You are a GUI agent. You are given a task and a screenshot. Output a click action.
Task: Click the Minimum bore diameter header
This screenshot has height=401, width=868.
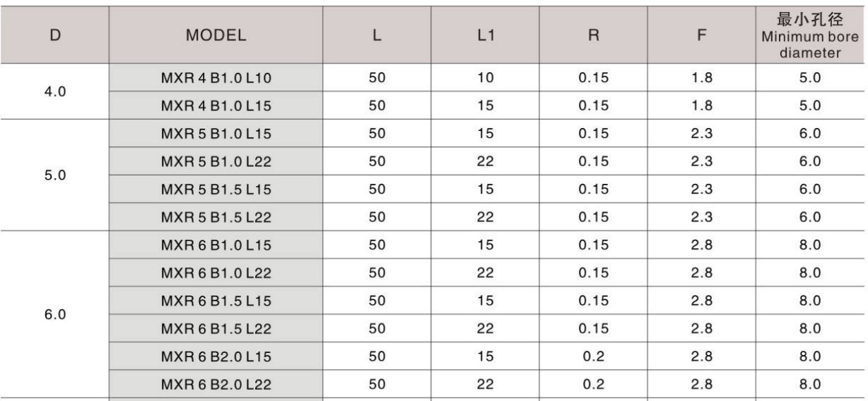tap(810, 35)
